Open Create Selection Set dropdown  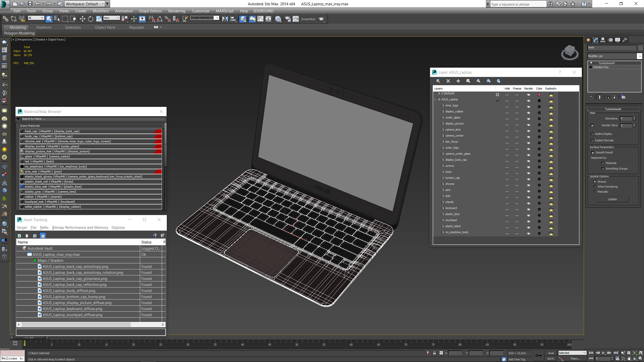click(204, 18)
